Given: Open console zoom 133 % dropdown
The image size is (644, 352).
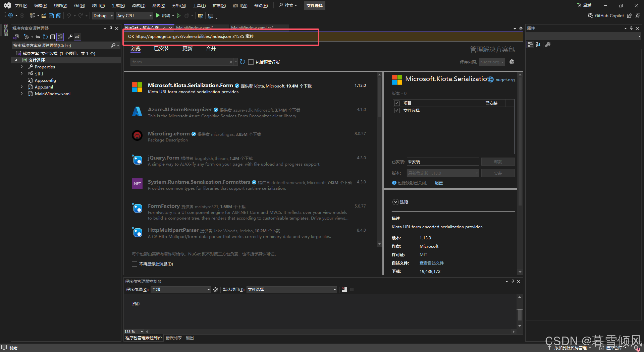Looking at the screenshot, I should [134, 332].
